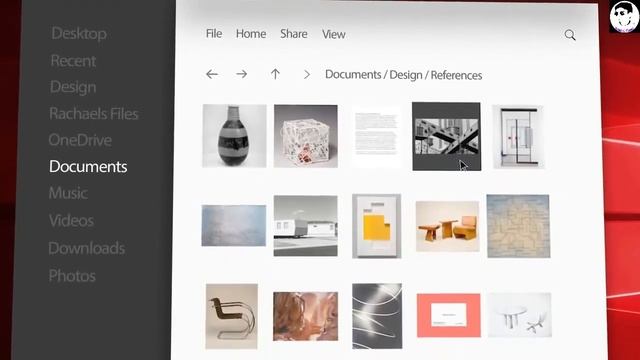Select the coral card thumbnail
This screenshot has height=360, width=640.
449,316
